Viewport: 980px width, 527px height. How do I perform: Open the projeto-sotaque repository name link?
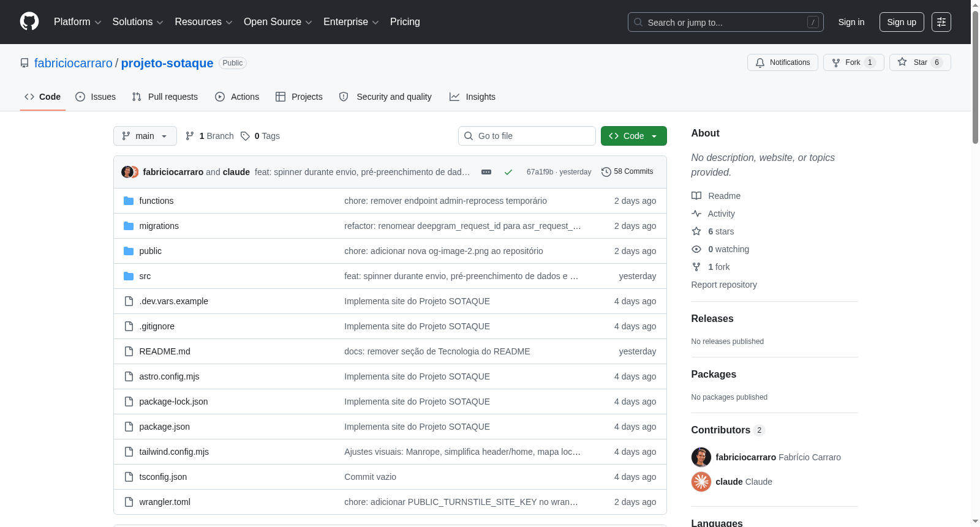click(x=167, y=63)
